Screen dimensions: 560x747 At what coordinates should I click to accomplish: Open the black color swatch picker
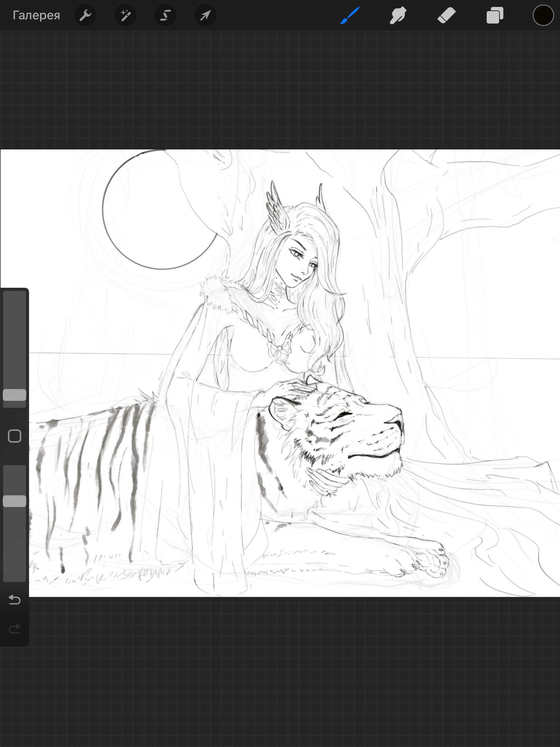coord(543,15)
